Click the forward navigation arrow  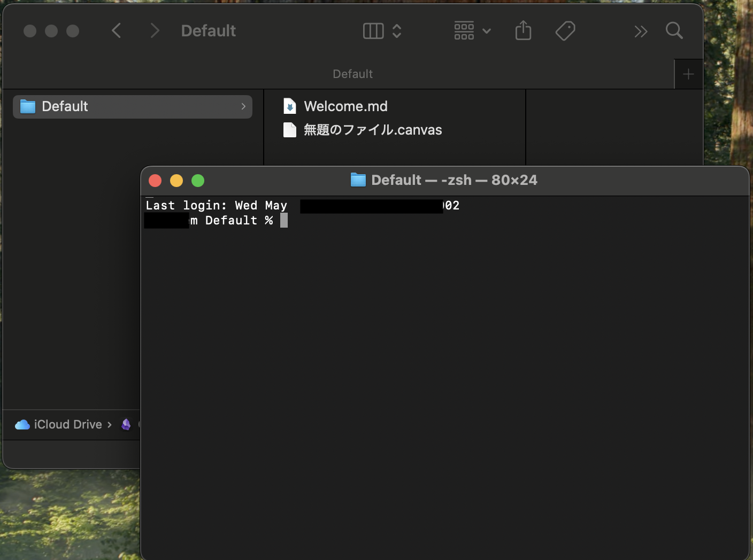click(x=155, y=30)
